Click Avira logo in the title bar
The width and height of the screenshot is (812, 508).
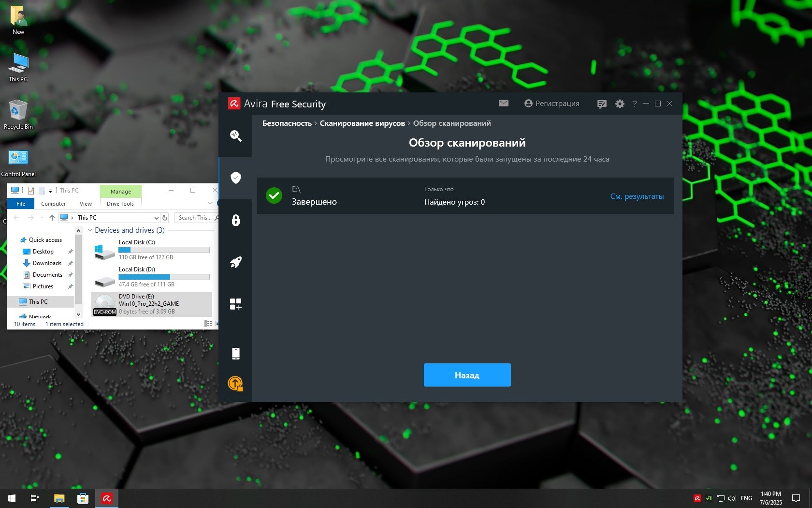click(x=234, y=104)
